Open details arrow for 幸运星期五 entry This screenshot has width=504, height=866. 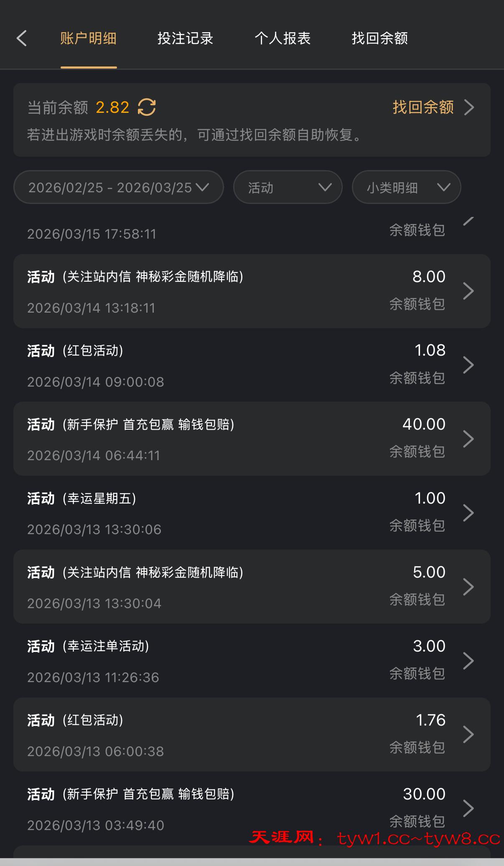(x=468, y=513)
